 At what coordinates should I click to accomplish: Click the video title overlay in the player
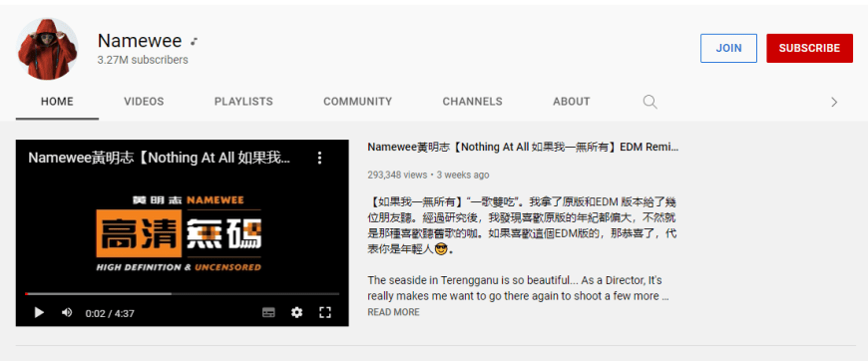[159, 158]
